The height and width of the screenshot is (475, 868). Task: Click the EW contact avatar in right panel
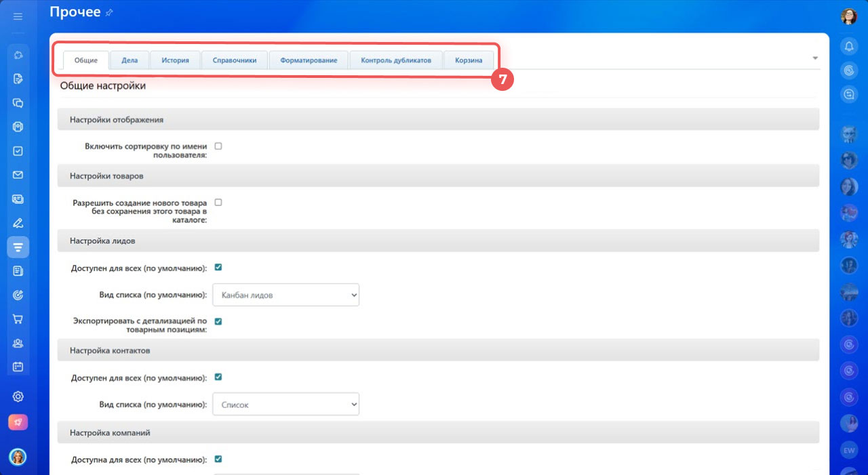point(848,450)
